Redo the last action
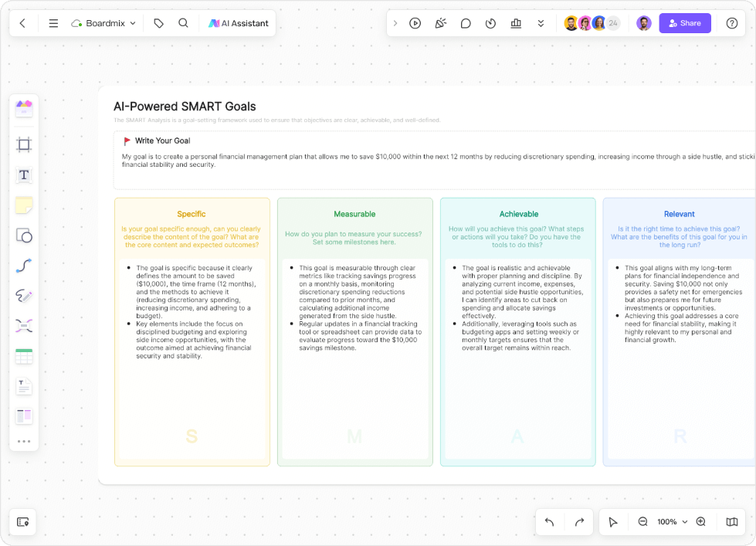 pos(579,522)
